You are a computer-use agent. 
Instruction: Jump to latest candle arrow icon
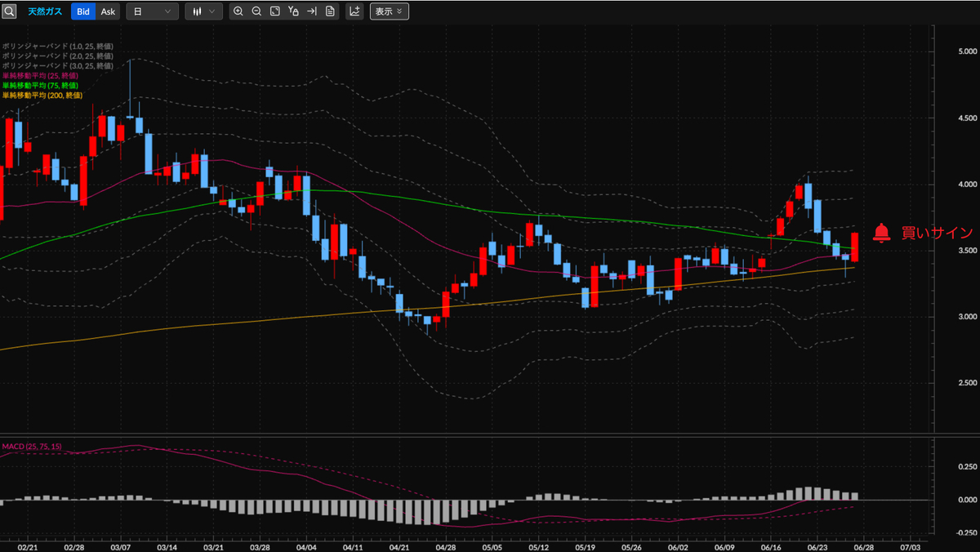pos(311,11)
